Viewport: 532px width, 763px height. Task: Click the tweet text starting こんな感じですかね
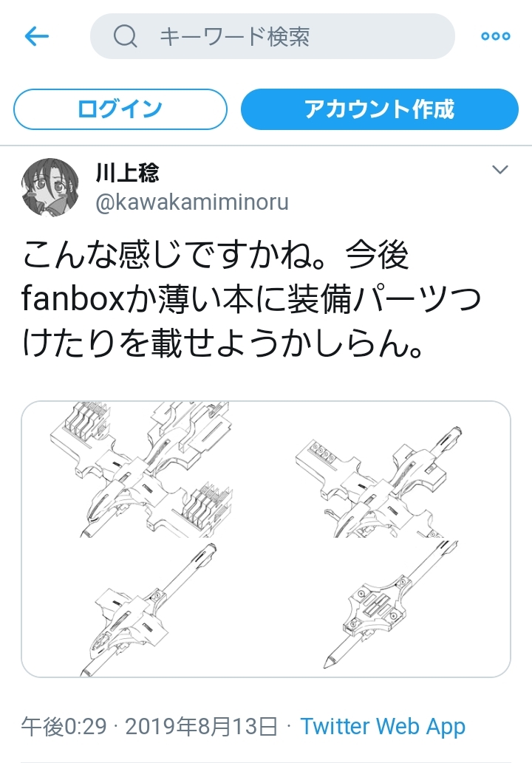click(x=250, y=299)
